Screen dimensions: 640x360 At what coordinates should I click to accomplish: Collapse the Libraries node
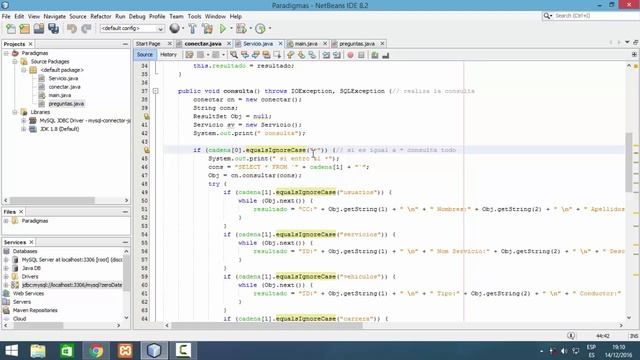(15, 112)
